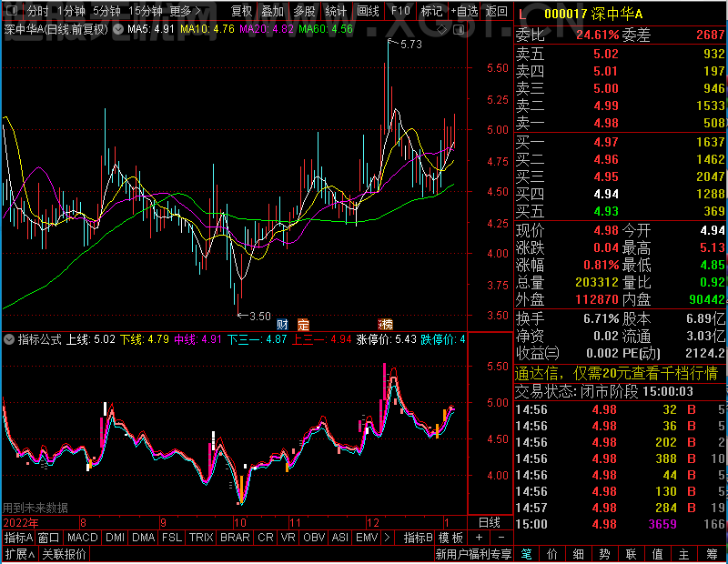728x564 pixels.
Task: Select the MACD indicator
Action: [x=83, y=538]
